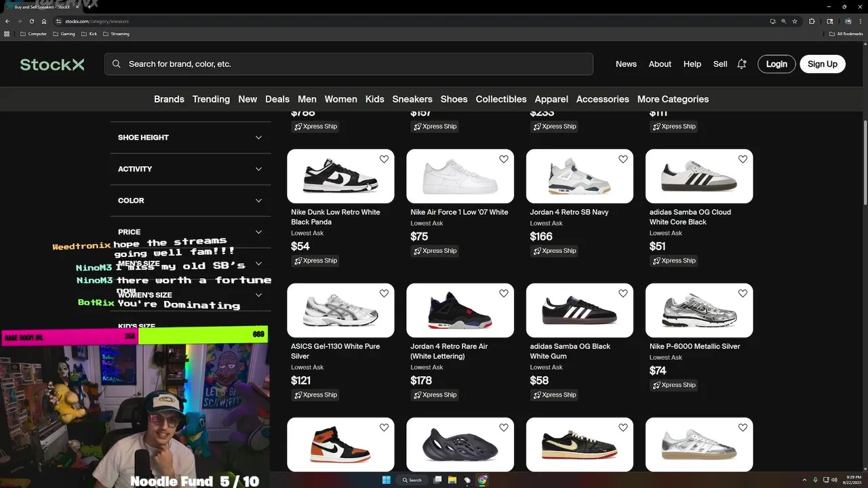Open the Deals menu

pyautogui.click(x=277, y=99)
